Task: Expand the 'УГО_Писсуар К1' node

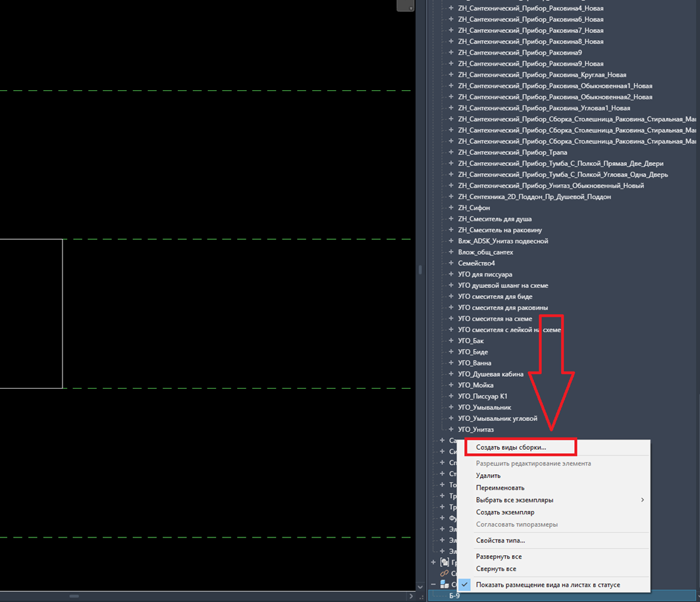Action: pyautogui.click(x=451, y=396)
